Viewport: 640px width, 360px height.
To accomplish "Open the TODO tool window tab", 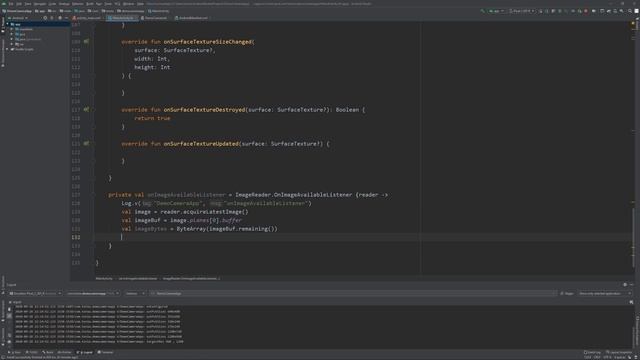I will click(x=32, y=352).
